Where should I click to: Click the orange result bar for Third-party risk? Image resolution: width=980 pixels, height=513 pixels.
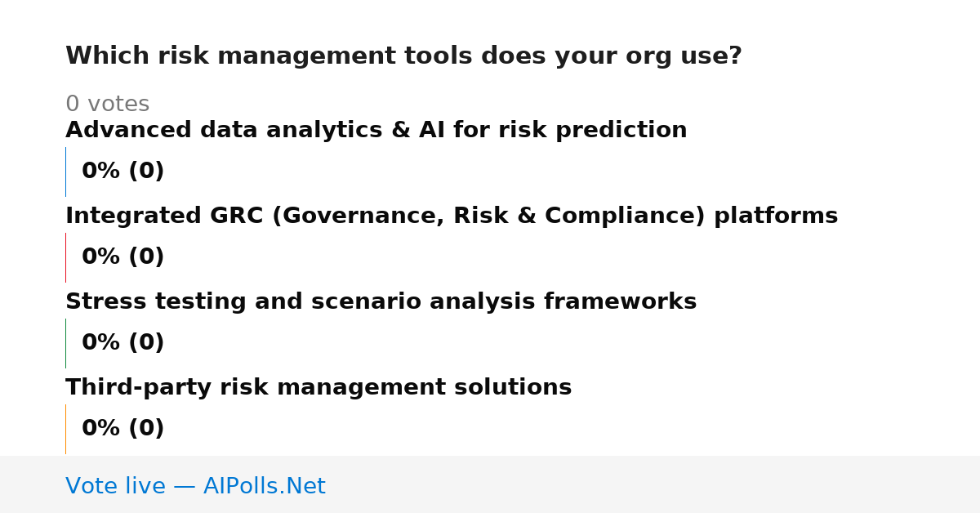click(x=65, y=429)
